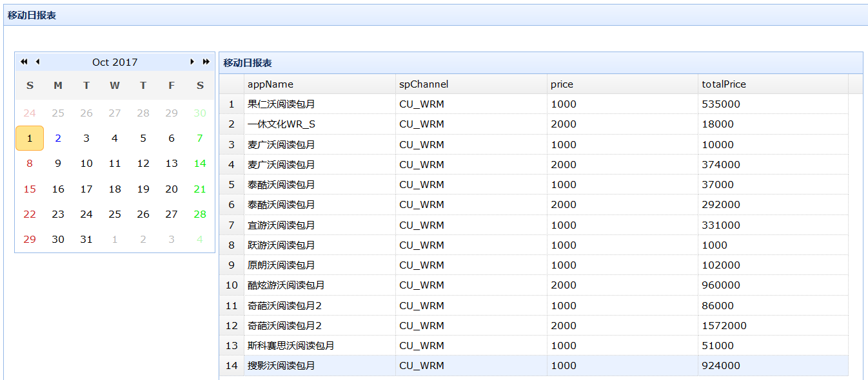Sort by the spChannel column header
Image resolution: width=868 pixels, height=380 pixels.
click(x=424, y=84)
